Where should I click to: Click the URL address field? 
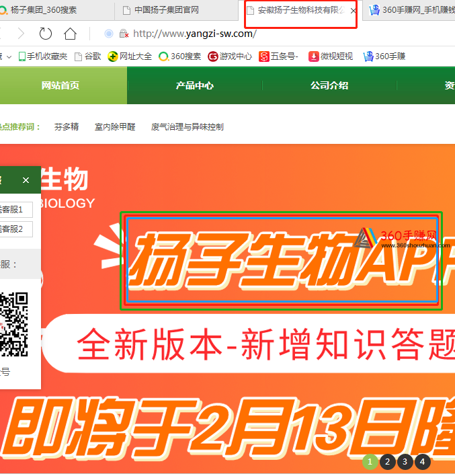tap(195, 34)
